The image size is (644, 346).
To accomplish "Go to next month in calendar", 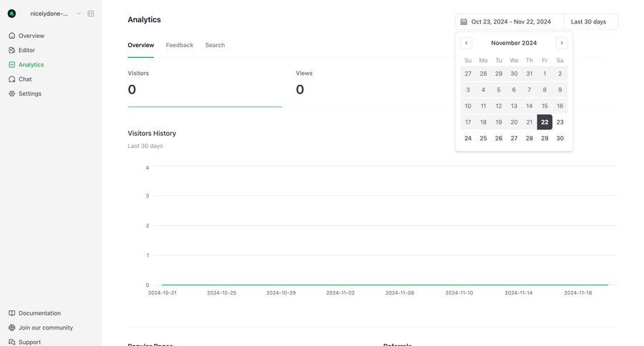I will pyautogui.click(x=562, y=43).
